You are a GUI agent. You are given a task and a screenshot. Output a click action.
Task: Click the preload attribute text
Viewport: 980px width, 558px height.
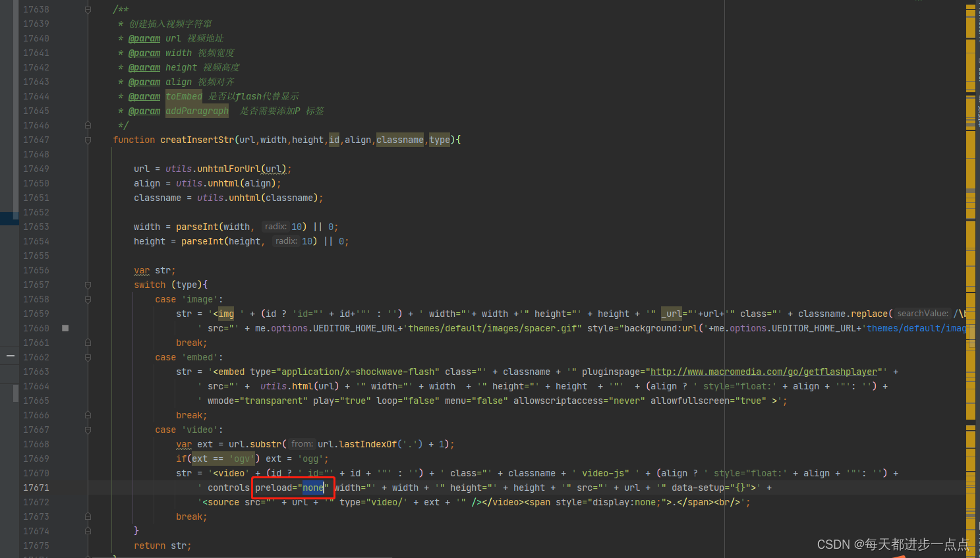[x=274, y=488]
